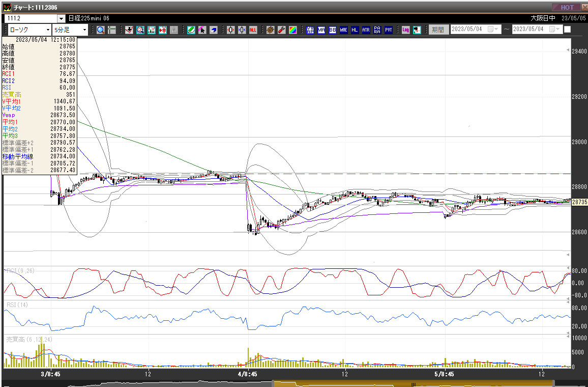The height and width of the screenshot is (387, 588).
Task: Click the magnifier icon with number 2
Action: 140,30
